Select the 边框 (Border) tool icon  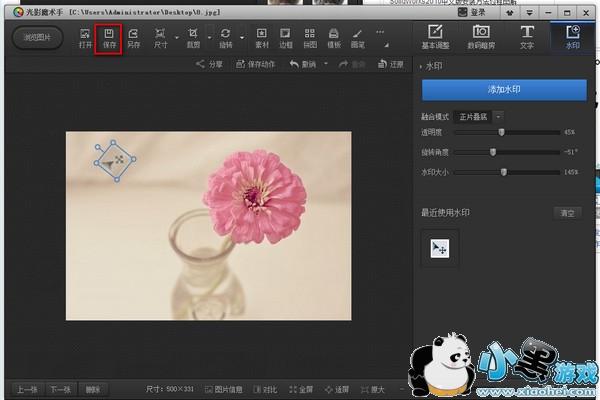pos(286,37)
